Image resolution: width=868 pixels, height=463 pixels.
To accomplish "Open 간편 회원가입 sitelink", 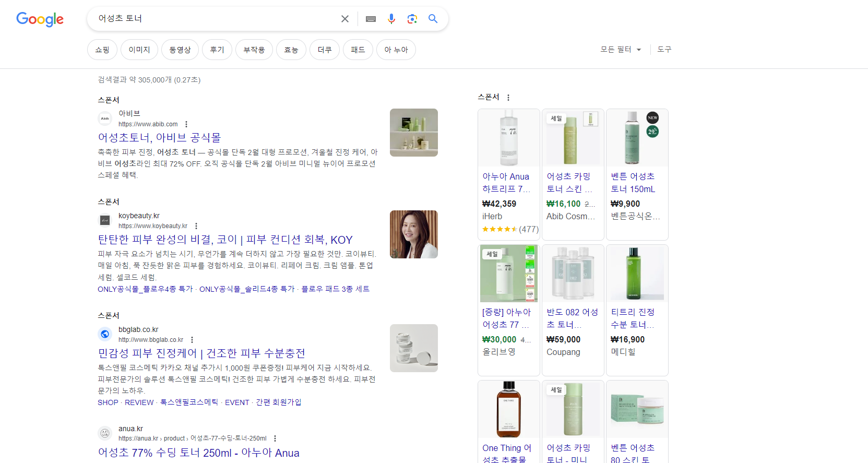I will coord(278,402).
